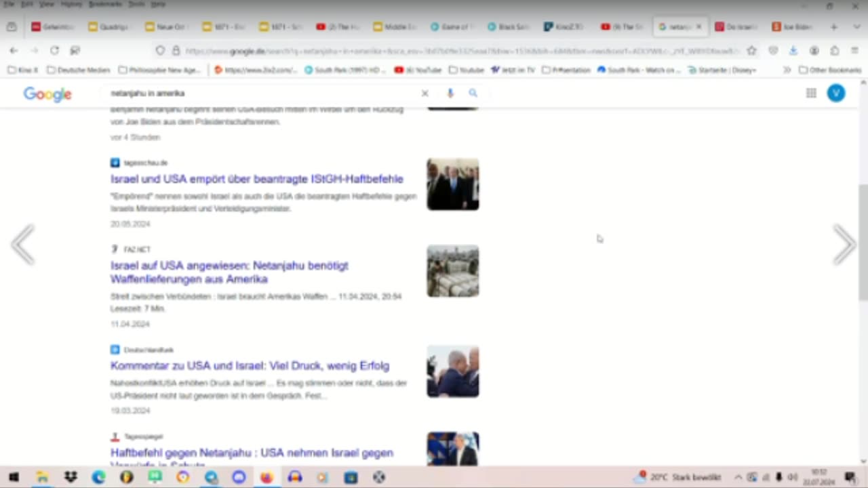Image resolution: width=868 pixels, height=488 pixels.
Task: Click the FAZ.NET article thumbnail
Action: 453,271
